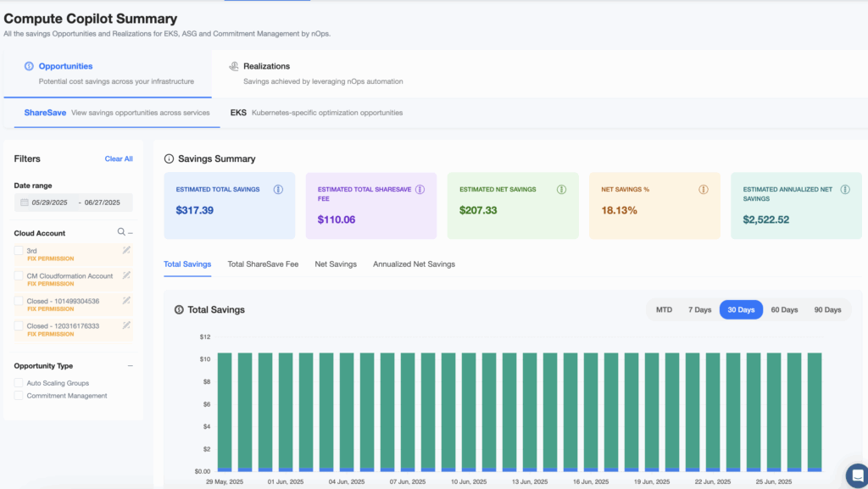Click the info icon on Estimated Total ShareSave Fee

(x=420, y=190)
